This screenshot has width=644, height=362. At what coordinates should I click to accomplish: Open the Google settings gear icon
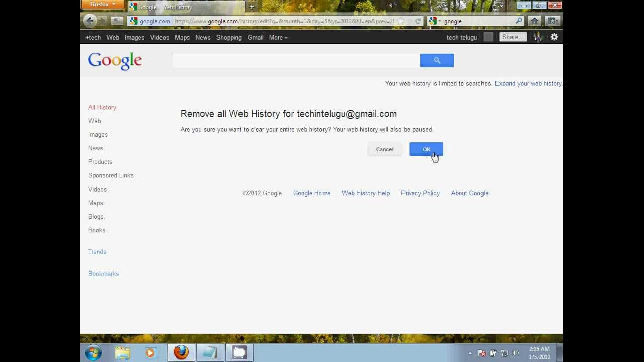point(554,37)
